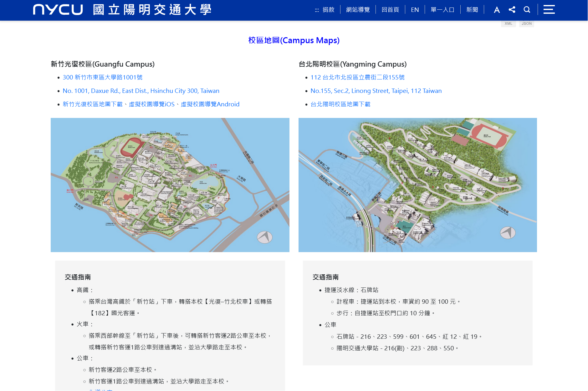Open the Guangfu Campus map image
Viewport: 588px width, 391px height.
click(x=170, y=185)
